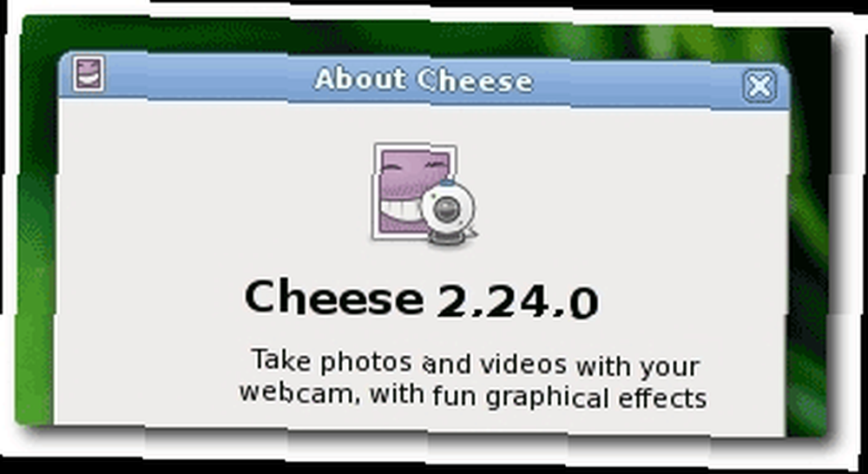Click the webcam lens in the logo
The image size is (868, 474).
click(444, 208)
